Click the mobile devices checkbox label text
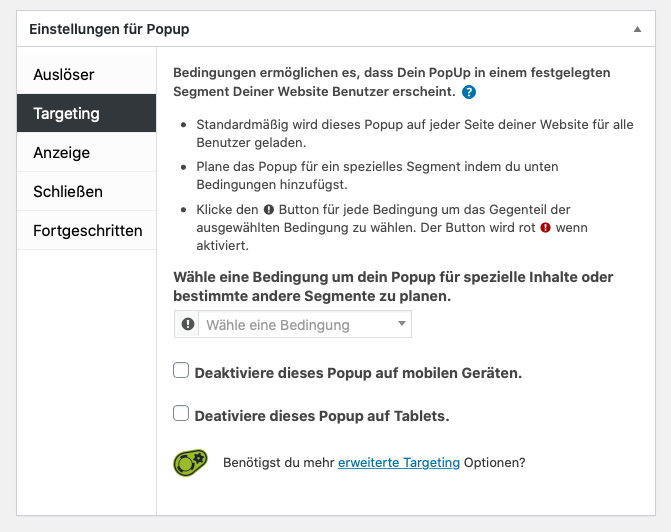 point(358,373)
